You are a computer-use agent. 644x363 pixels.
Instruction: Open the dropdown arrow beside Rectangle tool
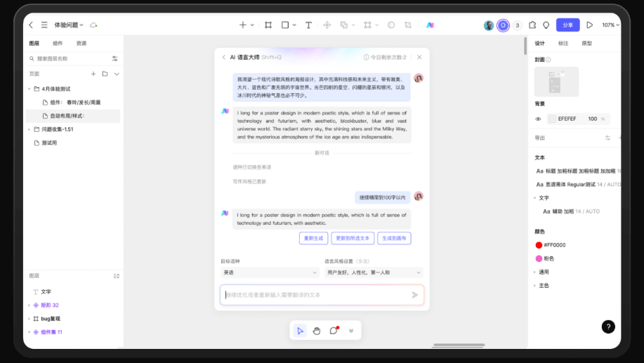click(x=294, y=25)
